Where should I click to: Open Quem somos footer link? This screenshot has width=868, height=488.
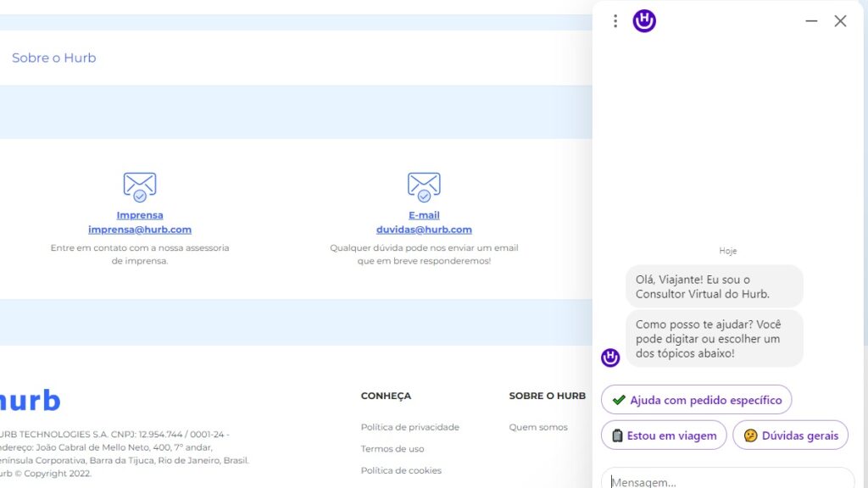[538, 427]
